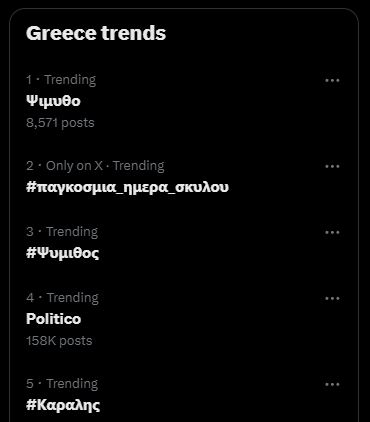Open the #Καραλης hashtag trend

coord(63,405)
